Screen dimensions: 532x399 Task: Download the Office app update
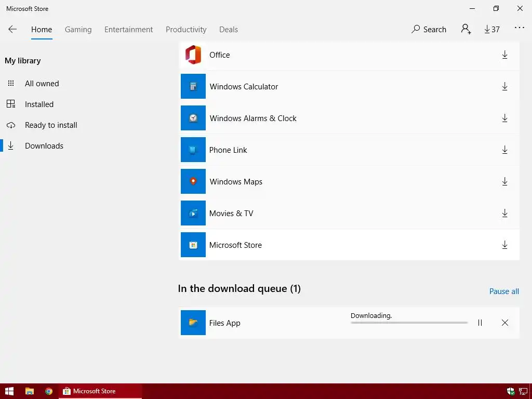504,55
